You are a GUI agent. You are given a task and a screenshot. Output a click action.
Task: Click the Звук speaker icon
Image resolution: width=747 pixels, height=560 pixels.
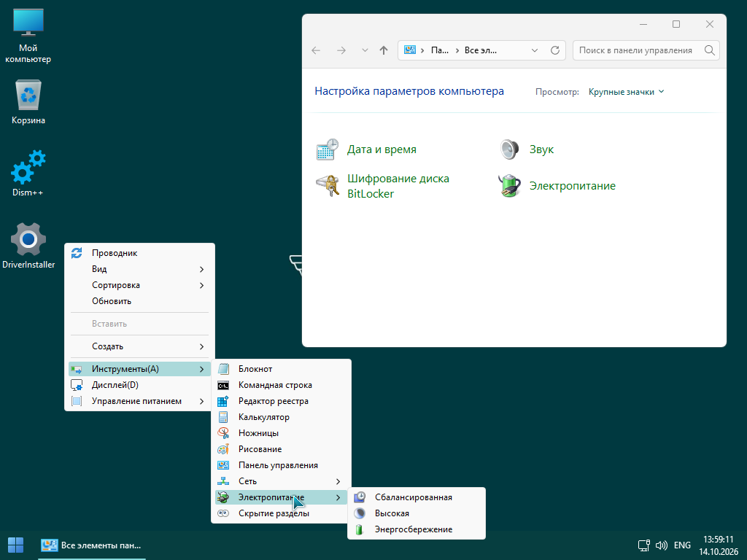[509, 149]
